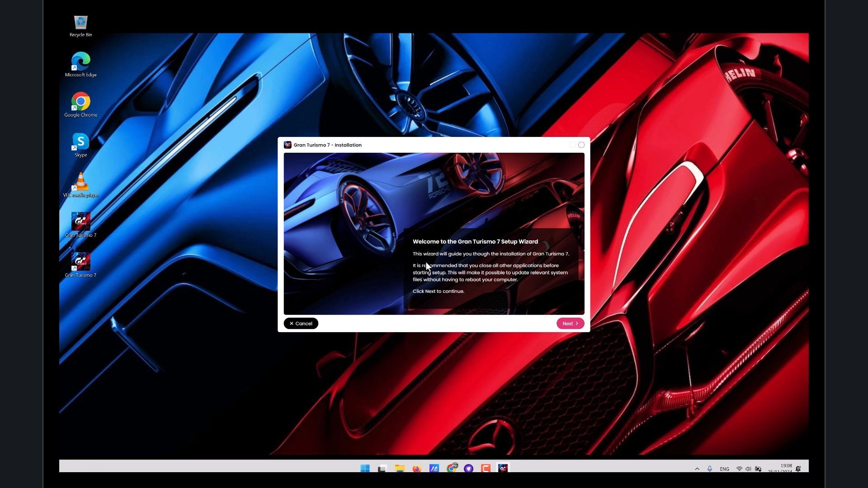Select the Google Chrome desktop shortcut
Image resolution: width=868 pixels, height=488 pixels.
80,105
